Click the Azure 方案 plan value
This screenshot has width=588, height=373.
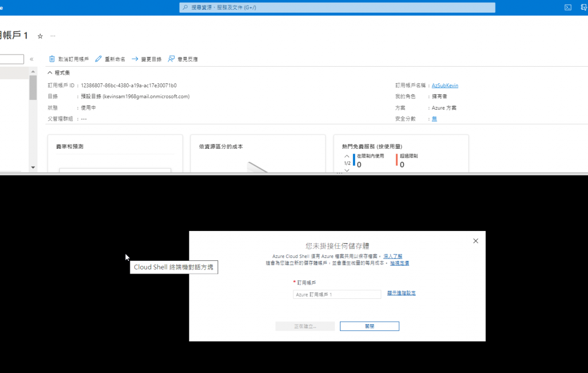point(444,107)
